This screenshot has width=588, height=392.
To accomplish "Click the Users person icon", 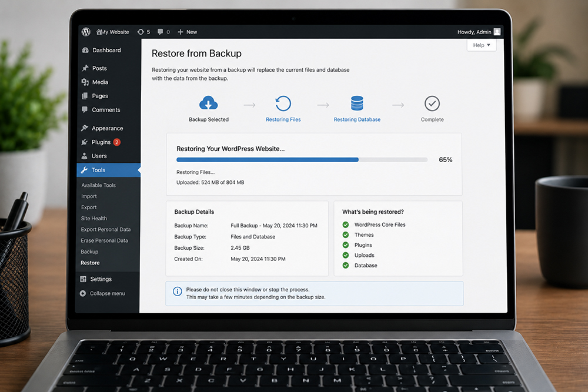I will point(84,156).
